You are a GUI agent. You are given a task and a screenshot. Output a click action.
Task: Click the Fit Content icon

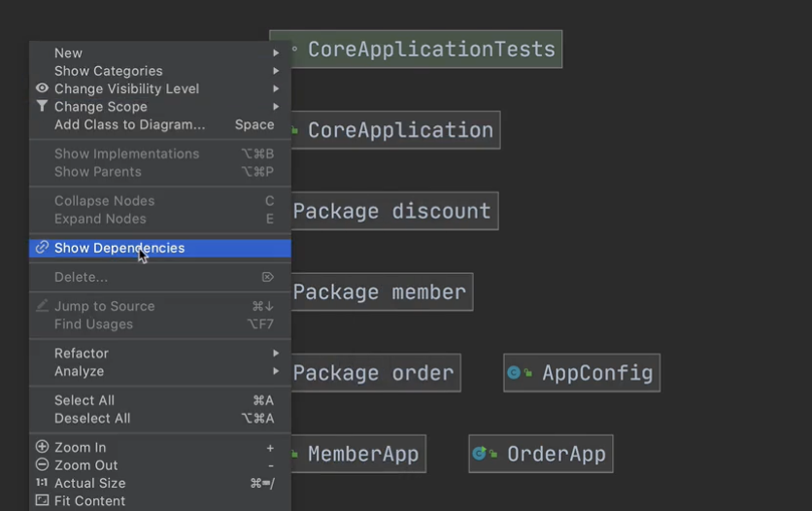click(x=42, y=501)
